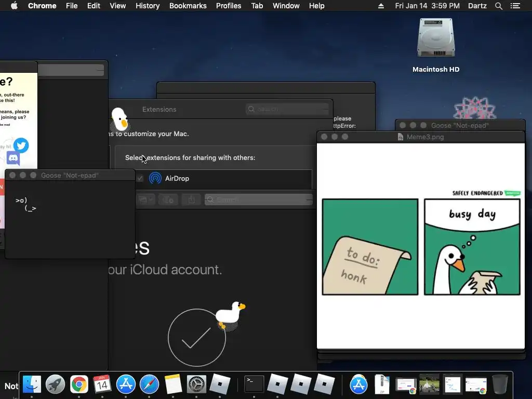This screenshot has height=399, width=532.
Task: Click the blue AirDrop icon
Action: click(x=155, y=178)
